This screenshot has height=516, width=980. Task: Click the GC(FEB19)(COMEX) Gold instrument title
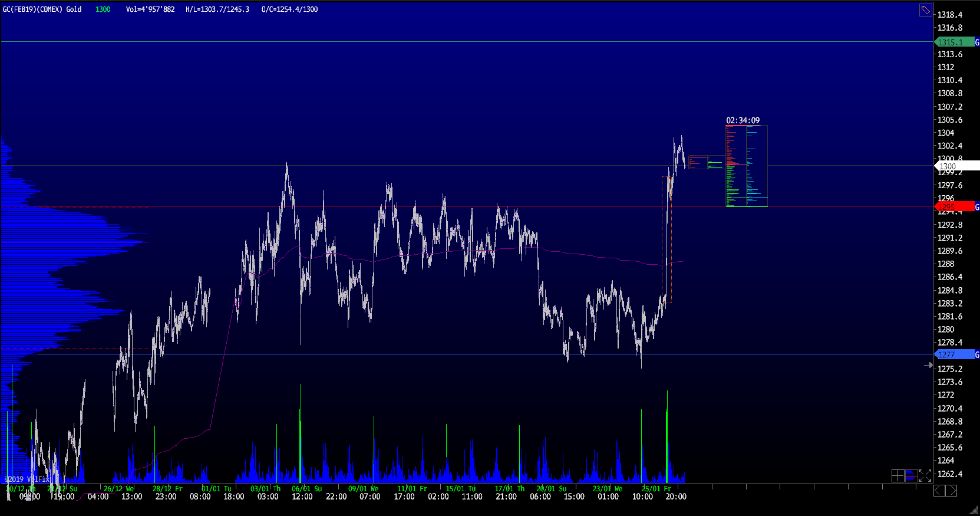coord(42,9)
